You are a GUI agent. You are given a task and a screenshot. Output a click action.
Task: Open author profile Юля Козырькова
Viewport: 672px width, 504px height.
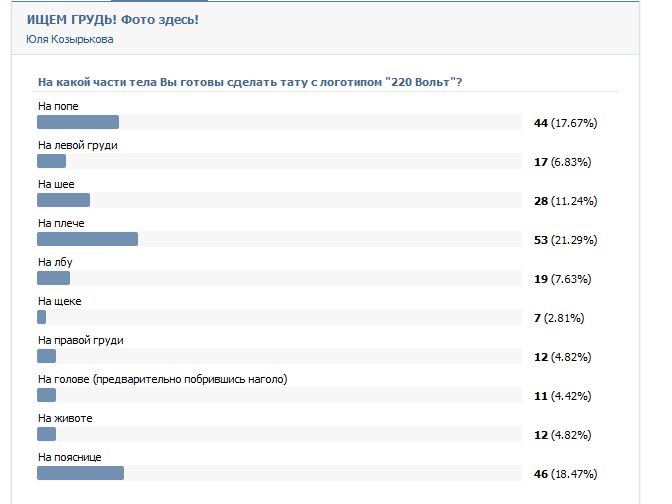click(69, 40)
